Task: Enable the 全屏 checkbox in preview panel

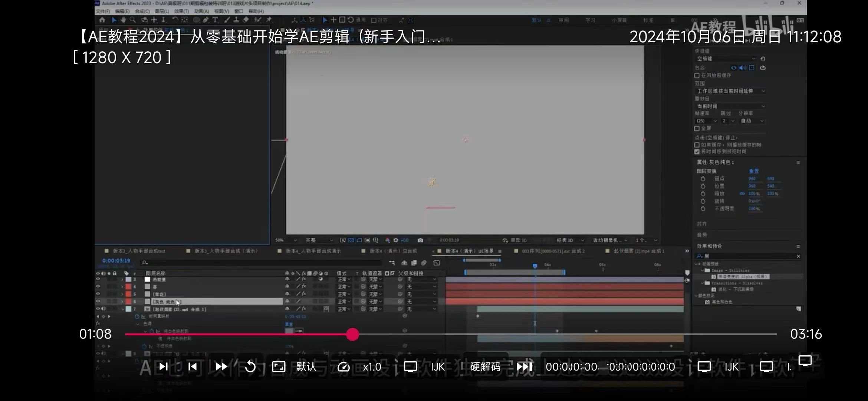Action: pyautogui.click(x=697, y=128)
